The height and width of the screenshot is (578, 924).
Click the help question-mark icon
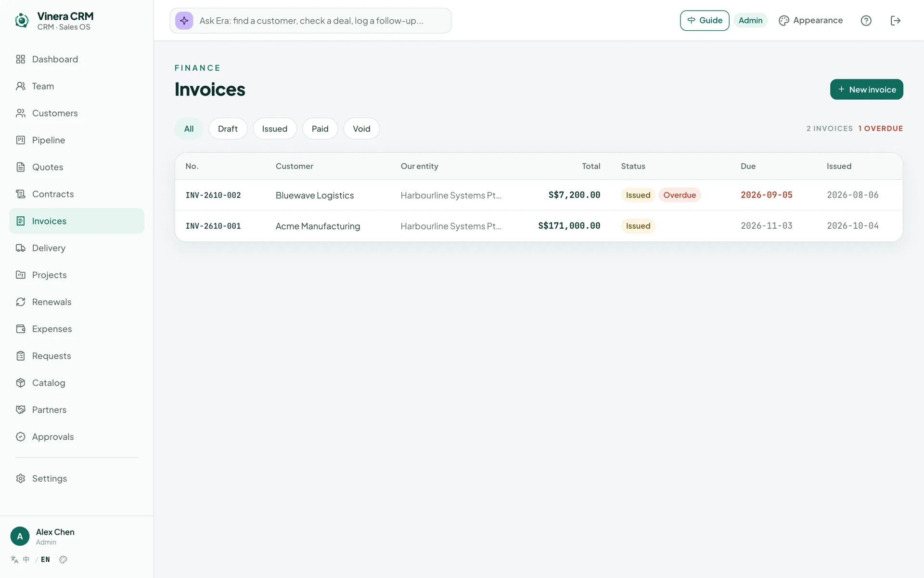(x=866, y=21)
